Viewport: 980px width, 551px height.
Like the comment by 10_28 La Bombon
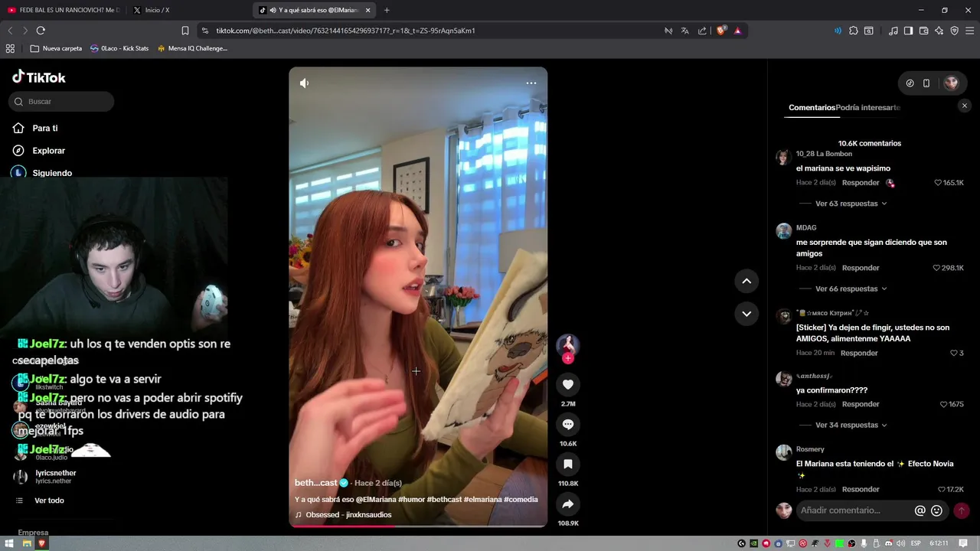tap(938, 183)
